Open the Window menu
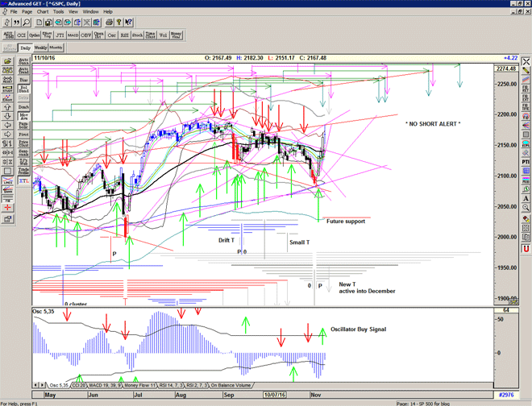Viewport: 532px width, 406px height. [x=91, y=12]
